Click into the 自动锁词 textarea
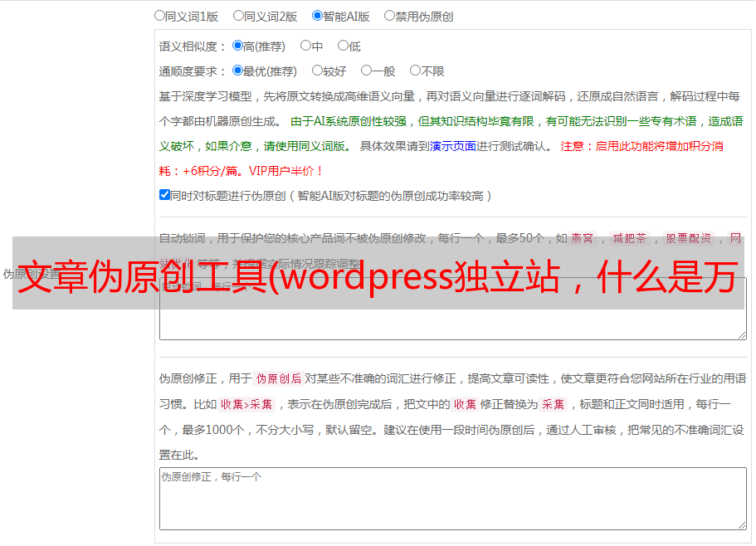Screen dimensions: 756x546 point(453,309)
